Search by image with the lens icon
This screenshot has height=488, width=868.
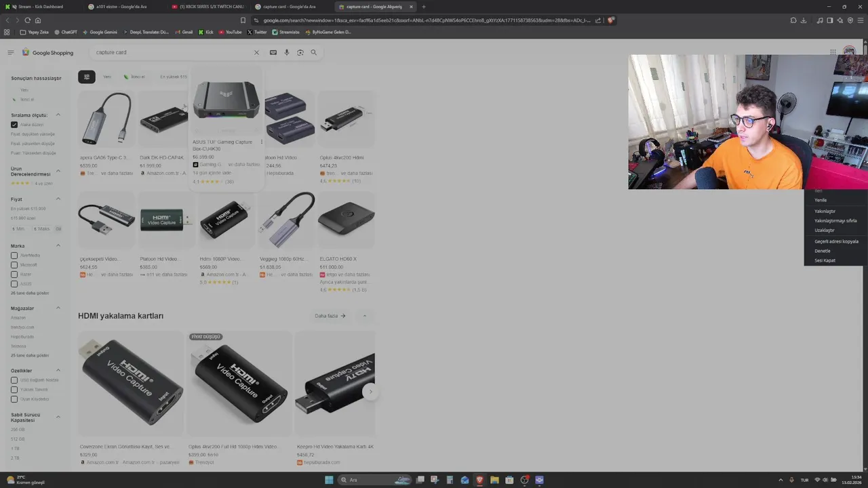pos(300,52)
